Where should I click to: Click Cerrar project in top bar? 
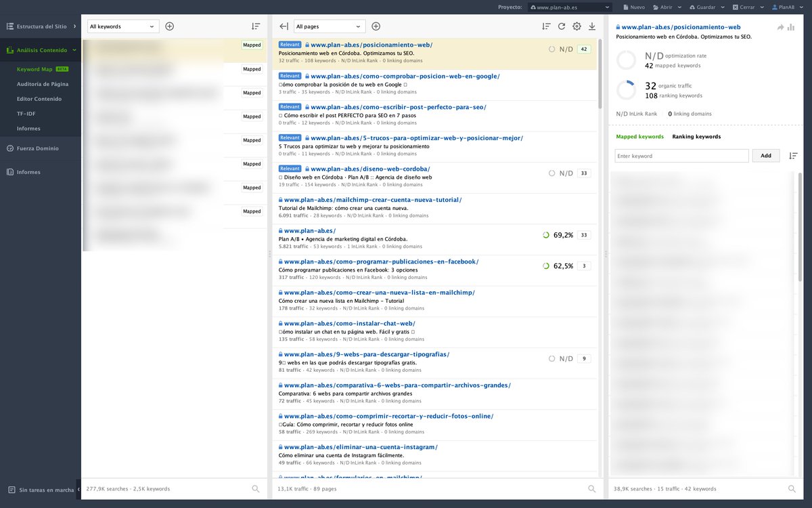pos(743,7)
